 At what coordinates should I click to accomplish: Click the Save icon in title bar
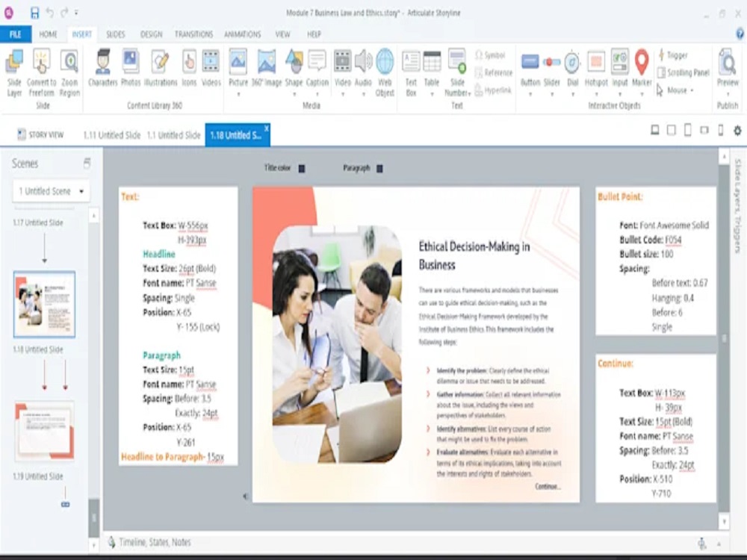click(34, 13)
